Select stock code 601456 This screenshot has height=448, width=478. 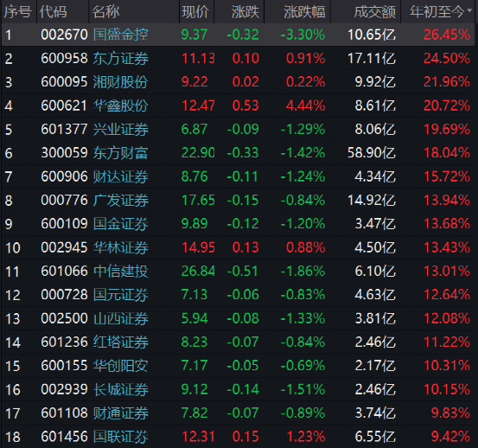64,437
